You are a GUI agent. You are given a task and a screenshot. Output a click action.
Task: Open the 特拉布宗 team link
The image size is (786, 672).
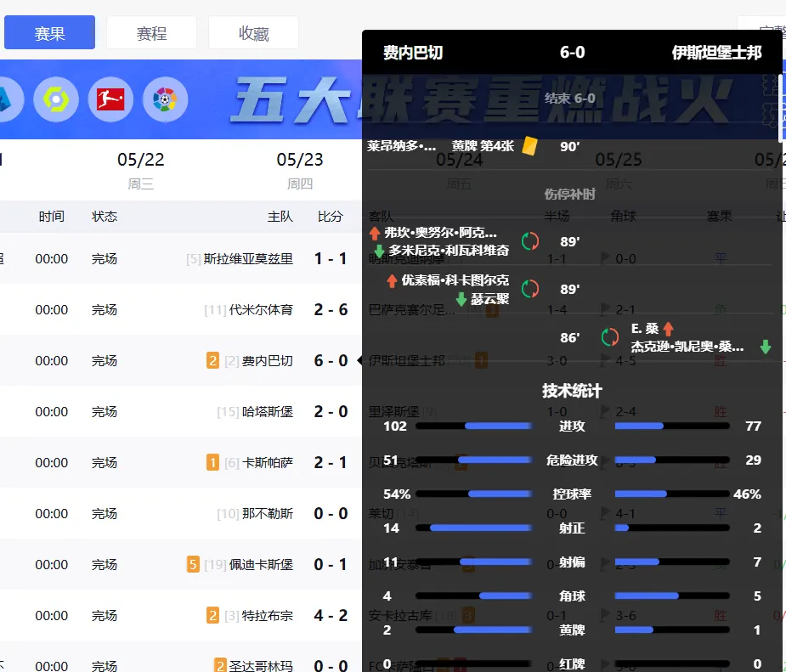pyautogui.click(x=267, y=615)
